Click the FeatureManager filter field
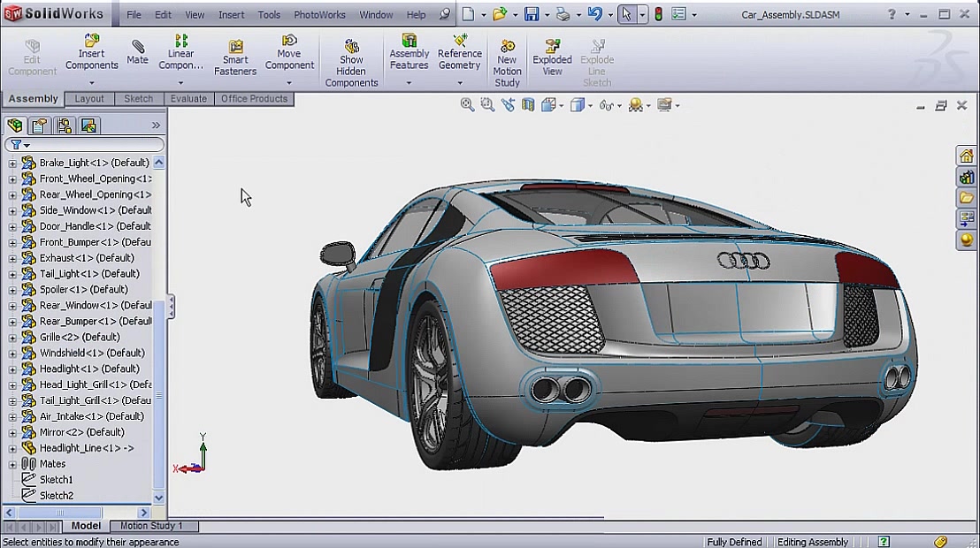Image resolution: width=980 pixels, height=548 pixels. [88, 144]
